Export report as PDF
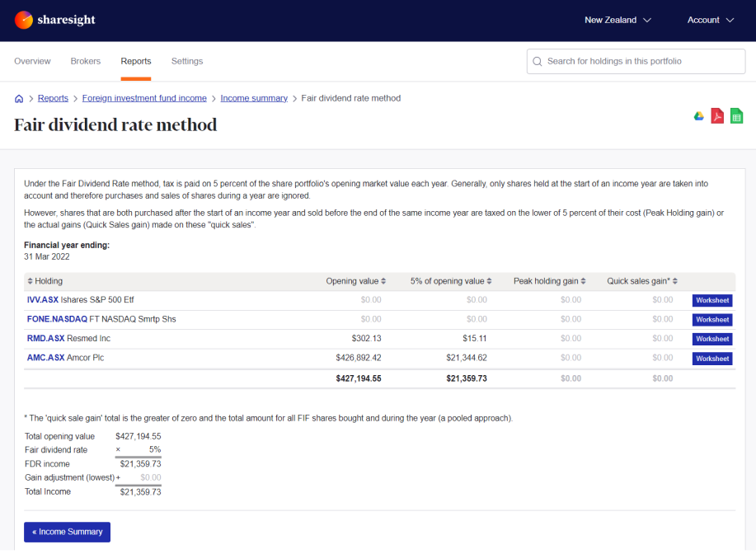This screenshot has width=756, height=554. (x=717, y=116)
